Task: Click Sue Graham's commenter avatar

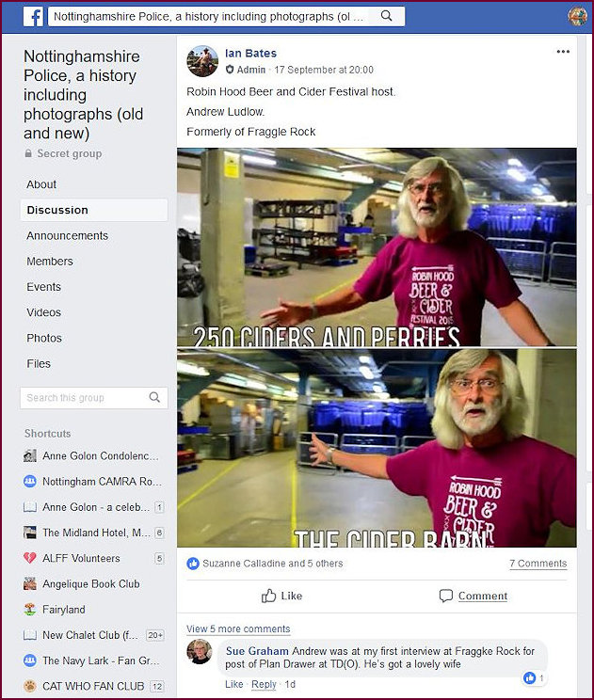Action: (x=200, y=651)
